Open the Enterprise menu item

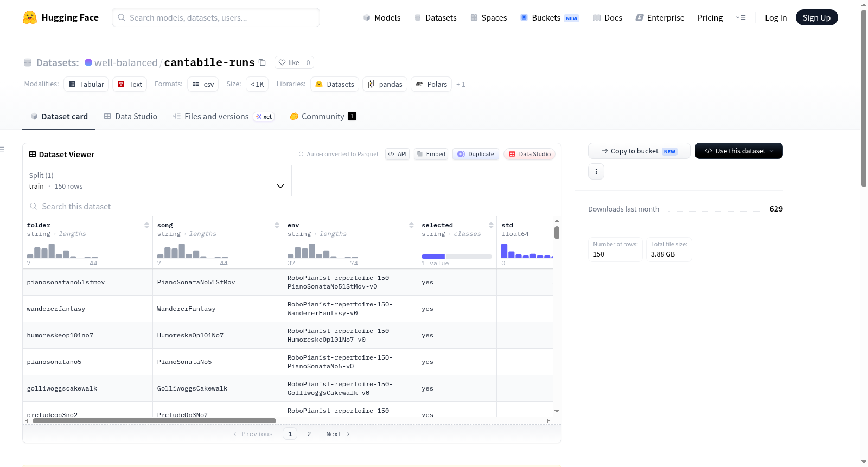pos(660,17)
